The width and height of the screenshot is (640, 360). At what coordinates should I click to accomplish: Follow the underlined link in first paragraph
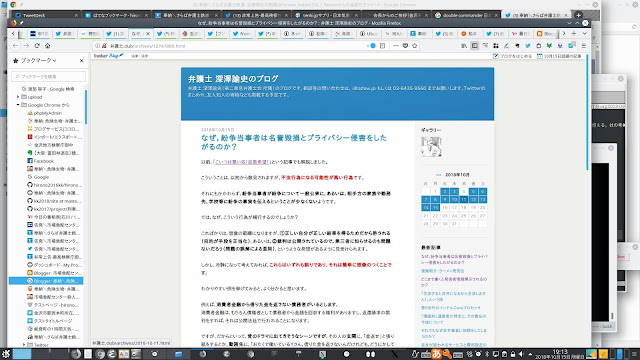pos(242,162)
